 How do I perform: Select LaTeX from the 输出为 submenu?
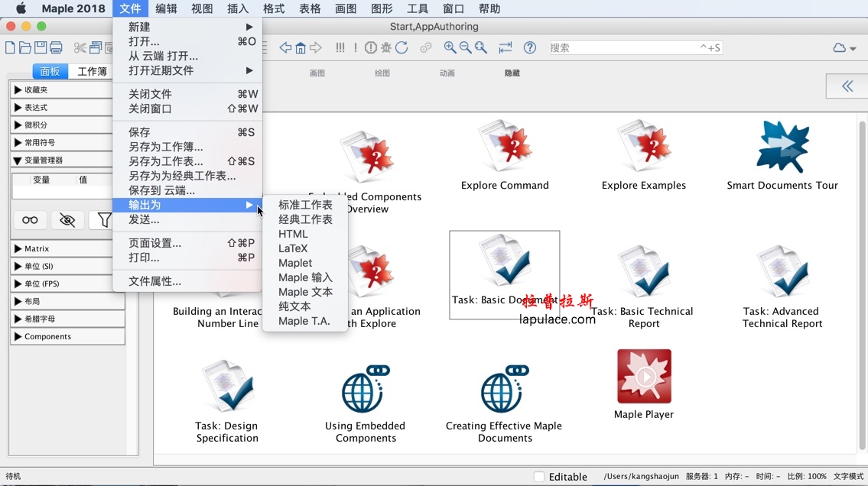pos(293,248)
